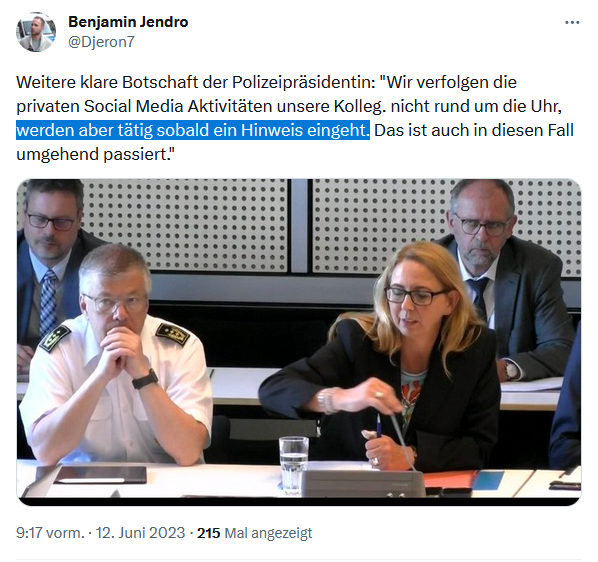Open the @Djeron7 handle link
Screen dimensions: 598x562
tap(101, 42)
